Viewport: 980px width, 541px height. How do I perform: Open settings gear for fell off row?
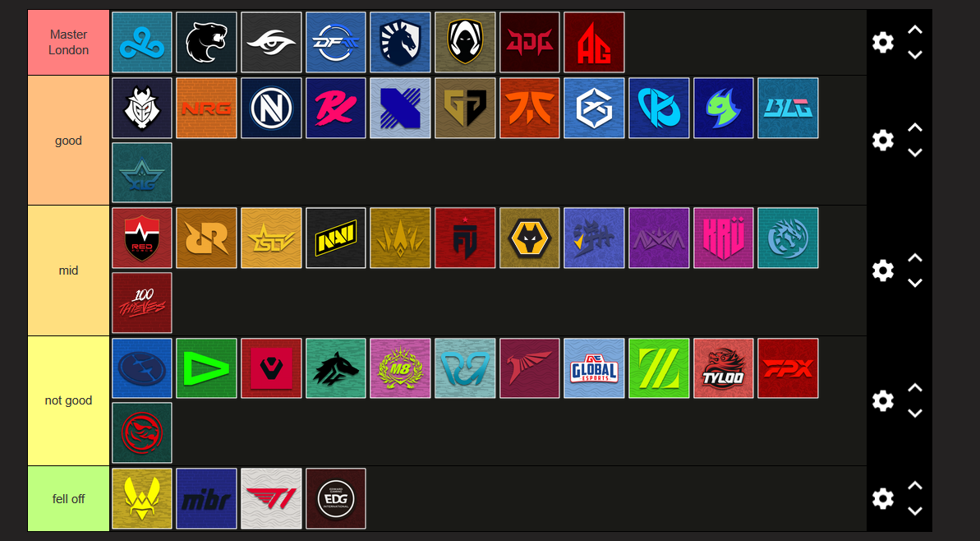point(882,498)
